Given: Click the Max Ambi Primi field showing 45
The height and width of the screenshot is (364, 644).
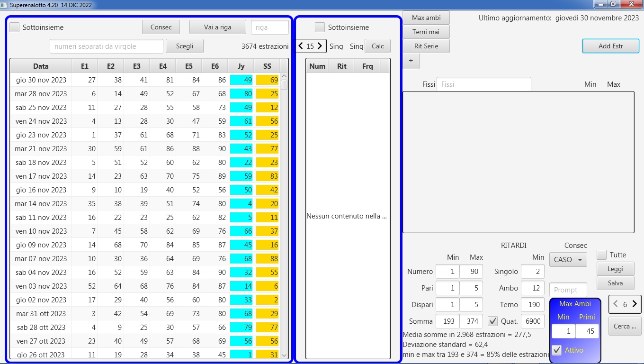Looking at the screenshot, I should tap(587, 331).
